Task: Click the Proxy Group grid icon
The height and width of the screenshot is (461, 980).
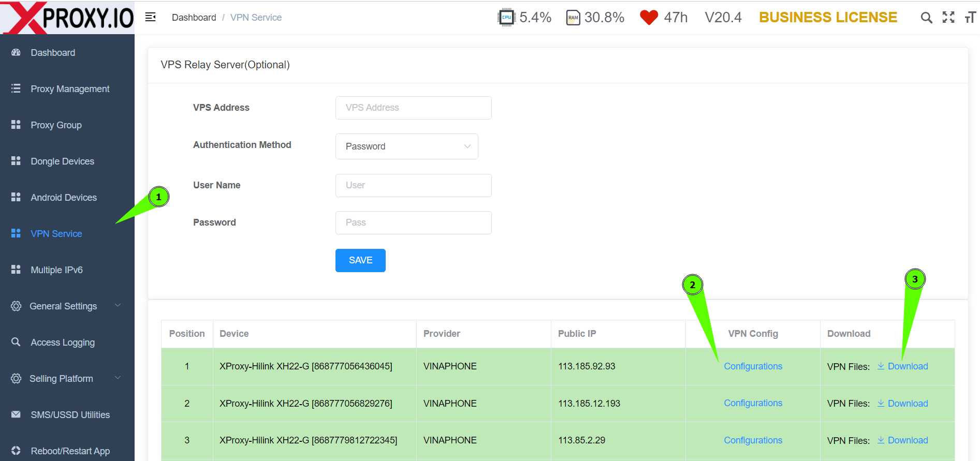Action: 16,125
